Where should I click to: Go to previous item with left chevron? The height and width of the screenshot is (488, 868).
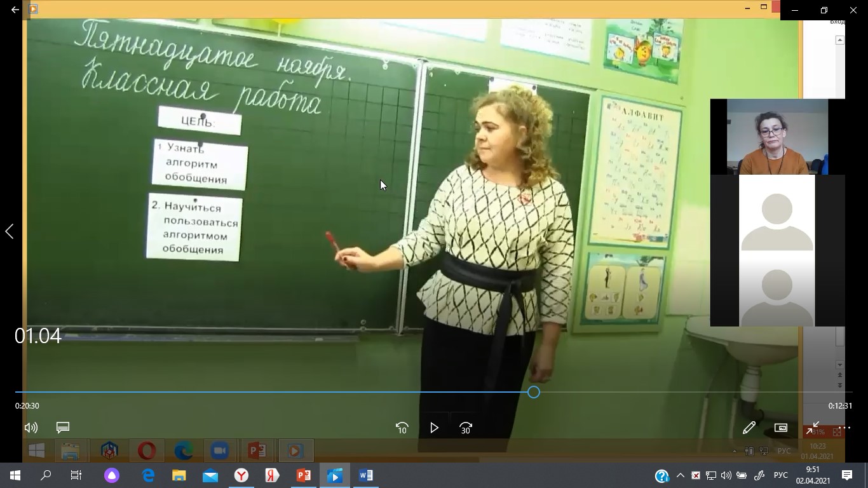pos(10,231)
